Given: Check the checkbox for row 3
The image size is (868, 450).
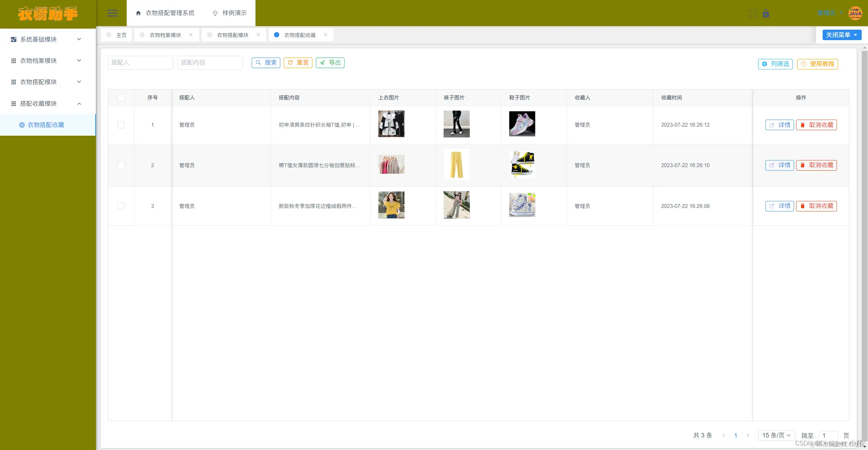Looking at the screenshot, I should (x=121, y=206).
